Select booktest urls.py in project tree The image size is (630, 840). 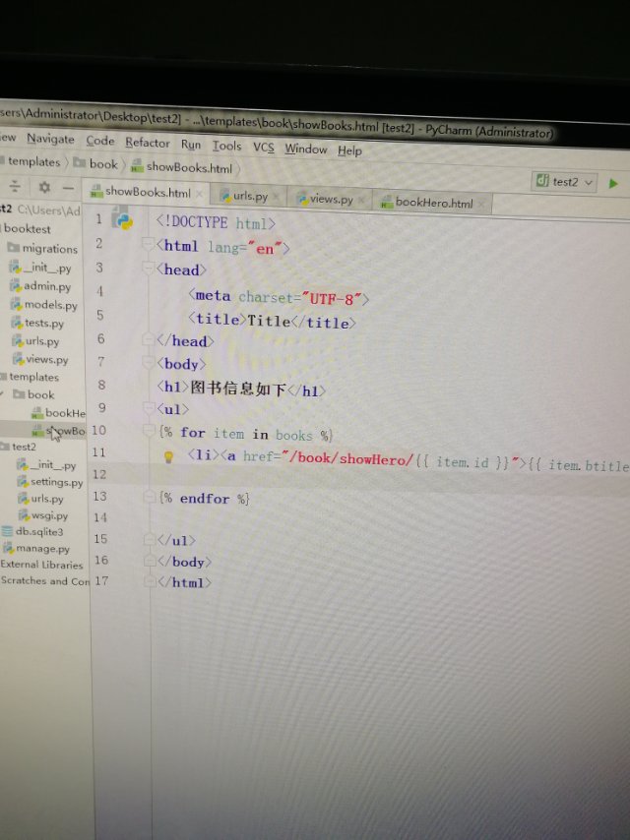tap(35, 341)
